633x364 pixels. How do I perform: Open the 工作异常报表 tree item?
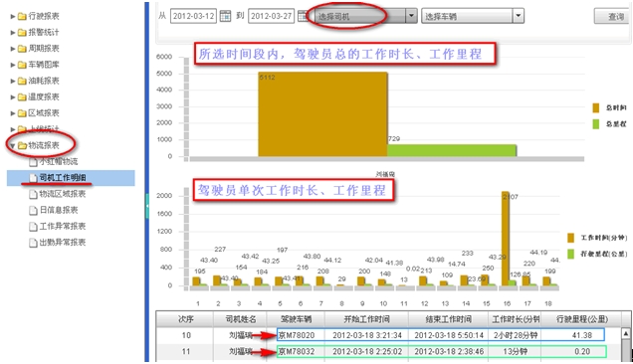coord(62,227)
